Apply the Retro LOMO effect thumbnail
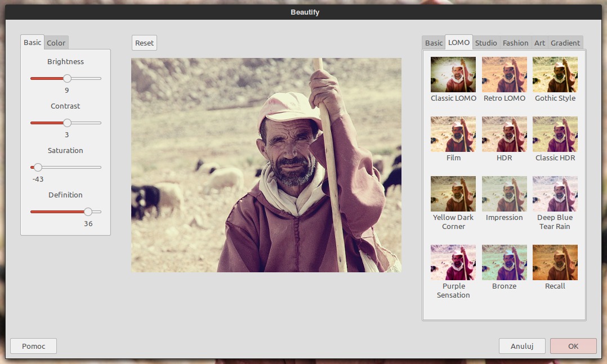This screenshot has width=607, height=364. (x=504, y=74)
